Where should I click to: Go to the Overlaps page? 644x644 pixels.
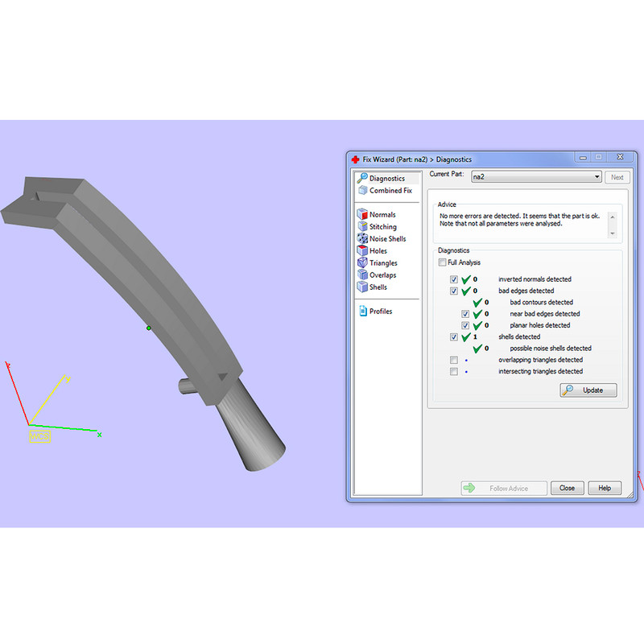pyautogui.click(x=382, y=275)
